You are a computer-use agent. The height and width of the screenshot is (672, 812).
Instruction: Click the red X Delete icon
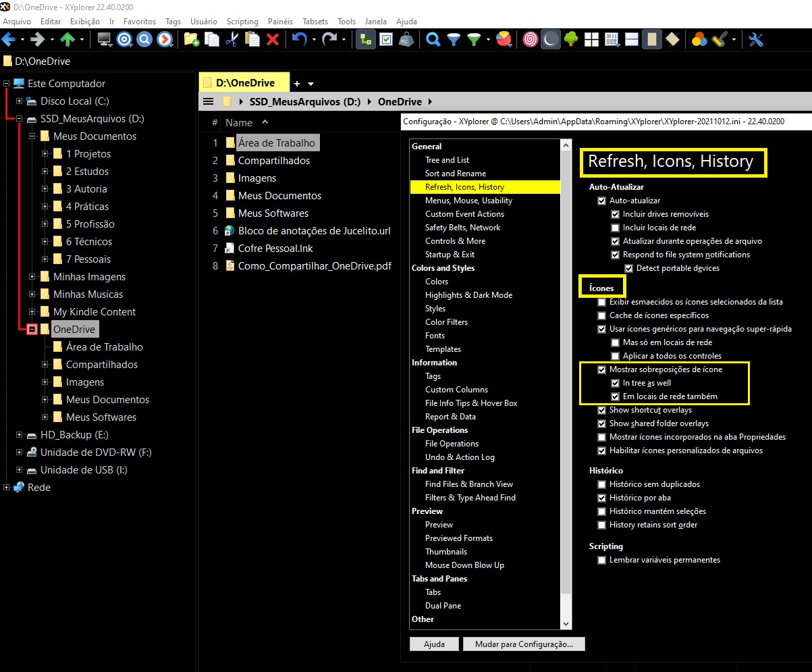point(273,39)
